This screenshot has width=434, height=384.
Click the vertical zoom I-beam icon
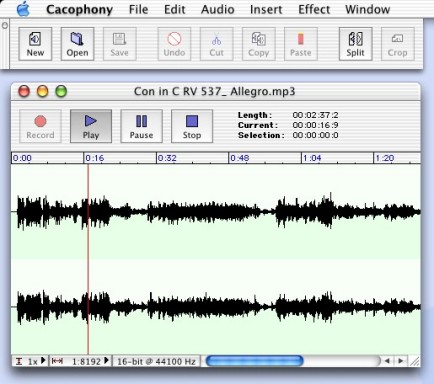click(x=19, y=361)
